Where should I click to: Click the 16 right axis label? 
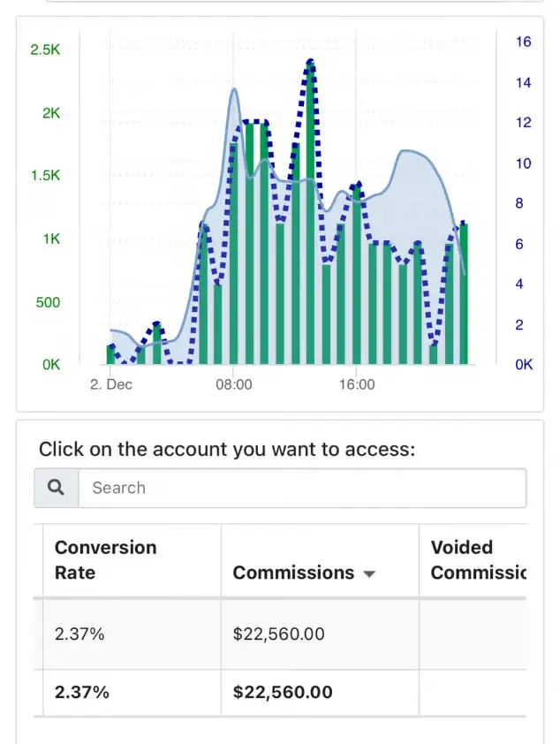point(523,42)
